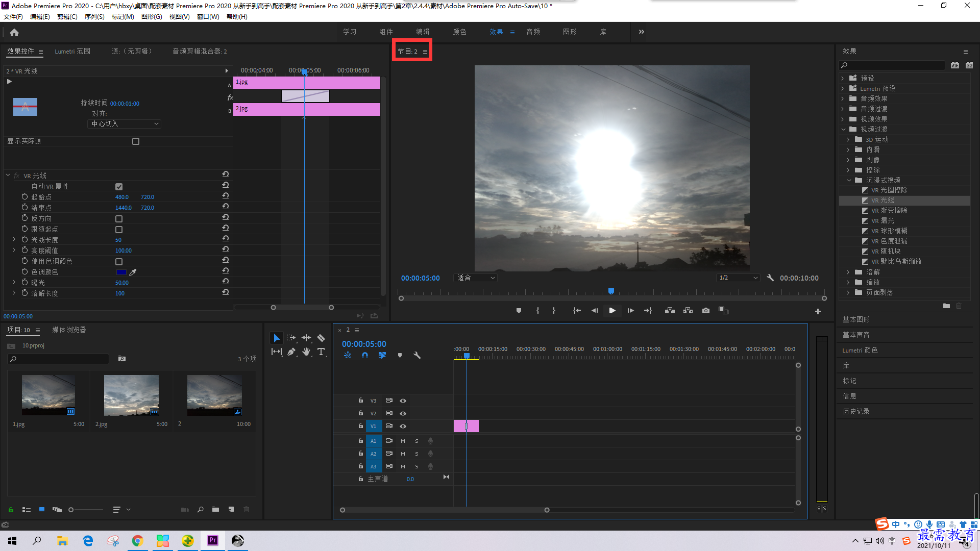Click the Extract button
This screenshot has height=551, width=980.
pos(688,310)
